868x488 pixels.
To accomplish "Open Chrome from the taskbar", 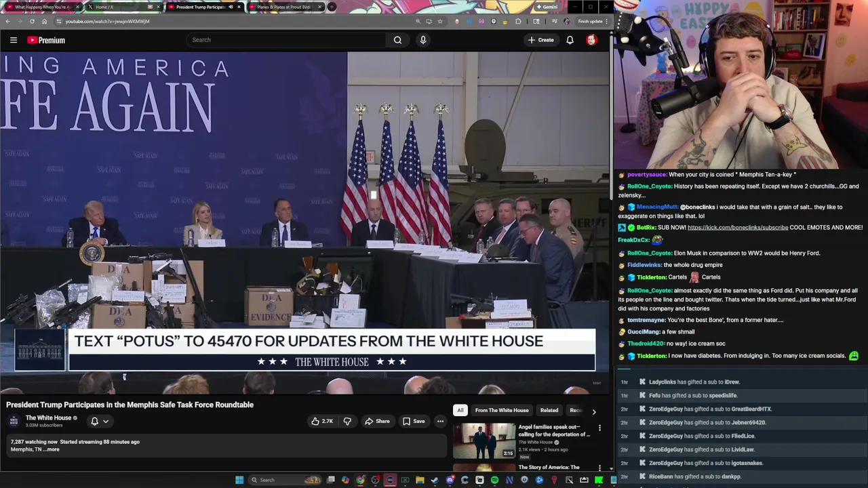I will tap(360, 480).
